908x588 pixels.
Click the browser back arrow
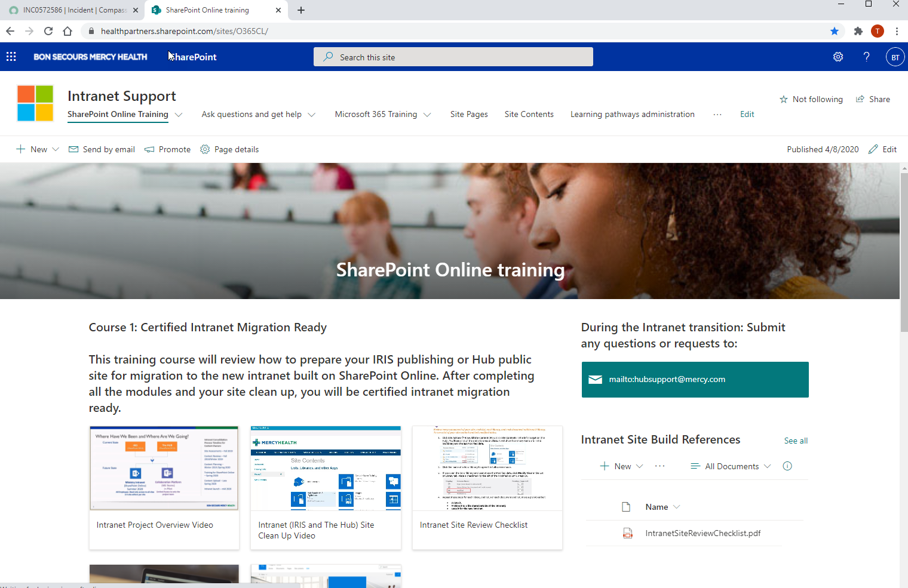pos(10,31)
